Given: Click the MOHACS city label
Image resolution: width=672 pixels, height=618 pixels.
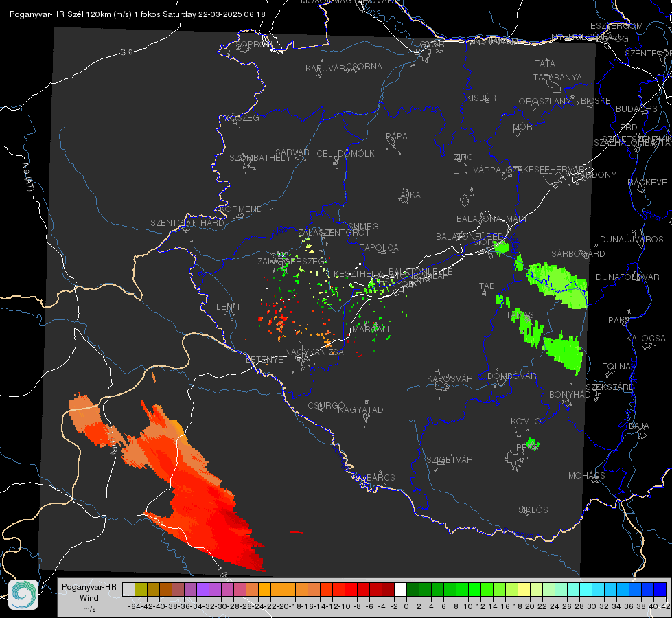Looking at the screenshot, I should 587,476.
